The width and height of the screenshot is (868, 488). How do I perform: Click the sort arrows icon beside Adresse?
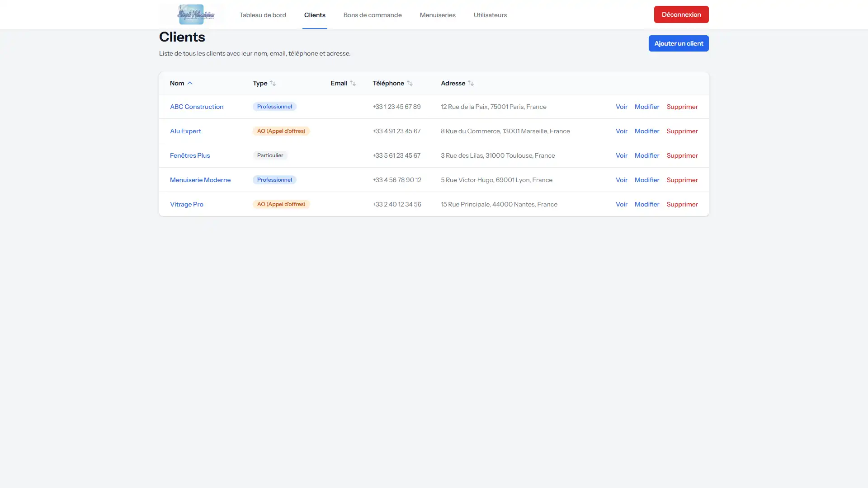(x=471, y=83)
